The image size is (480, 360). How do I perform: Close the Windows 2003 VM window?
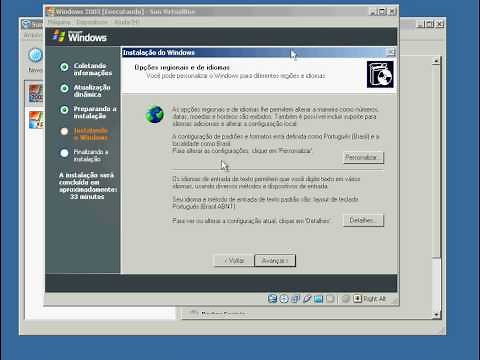392,12
